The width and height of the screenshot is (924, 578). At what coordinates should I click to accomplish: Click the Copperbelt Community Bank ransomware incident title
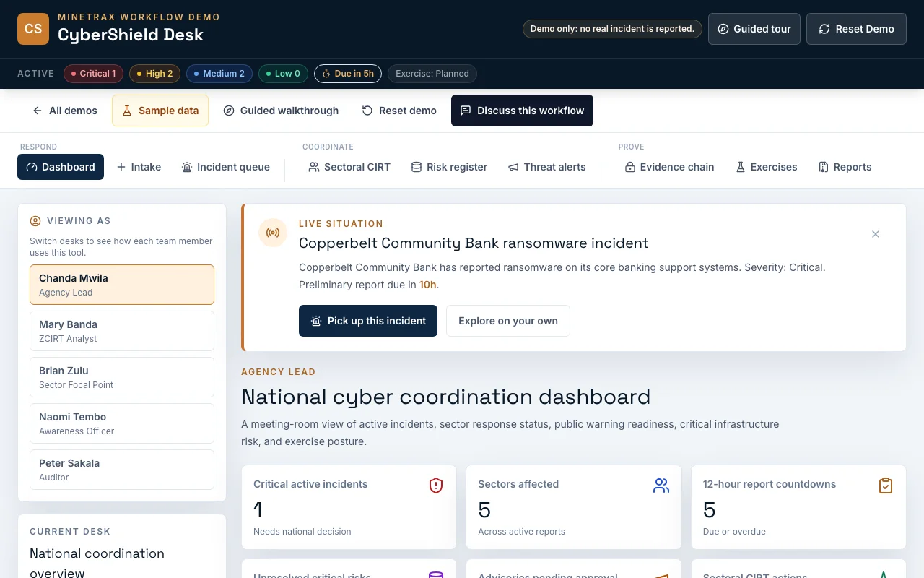pos(474,243)
